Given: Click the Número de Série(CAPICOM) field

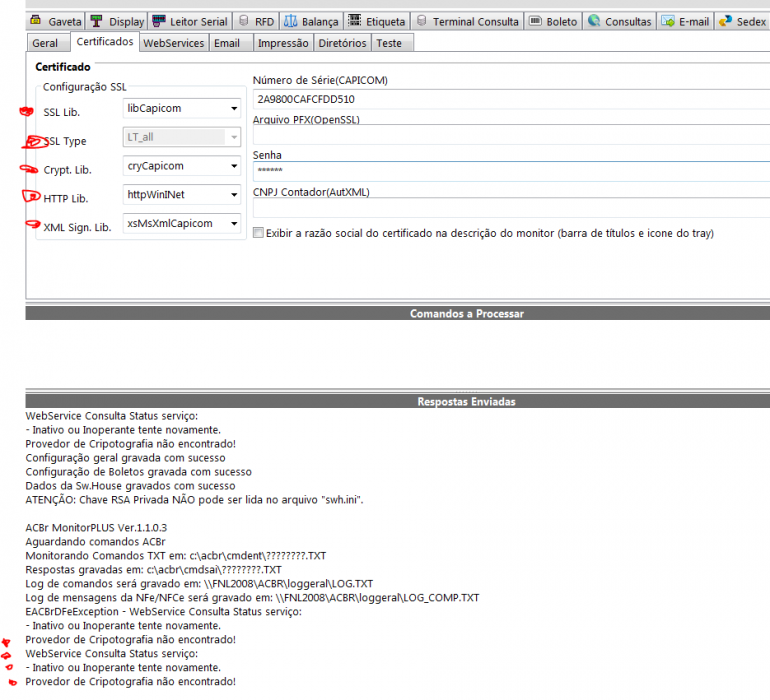Looking at the screenshot, I should pos(511,99).
